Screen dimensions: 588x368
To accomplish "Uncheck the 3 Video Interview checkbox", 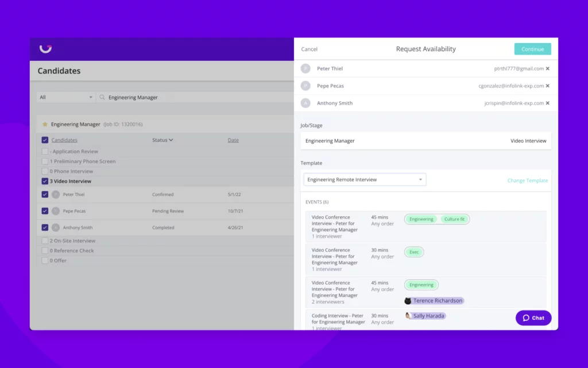I will tap(45, 181).
